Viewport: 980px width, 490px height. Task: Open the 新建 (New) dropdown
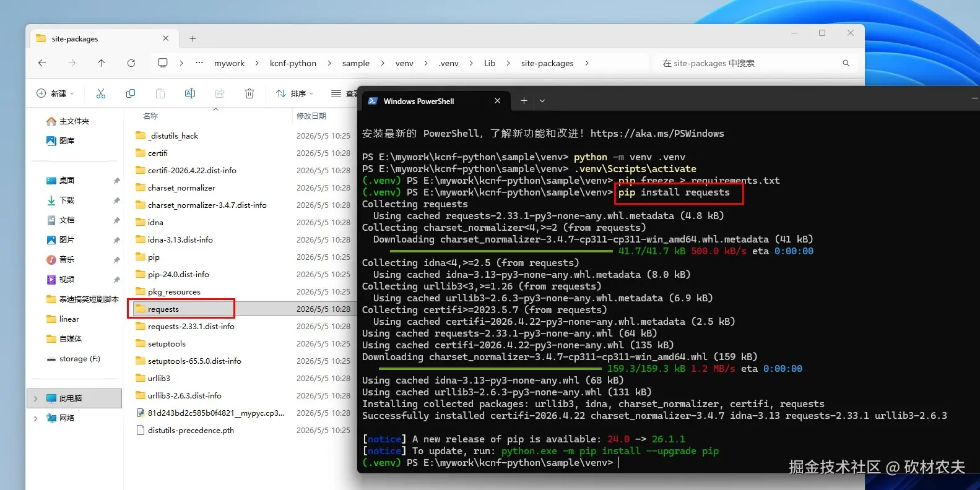[x=55, y=93]
